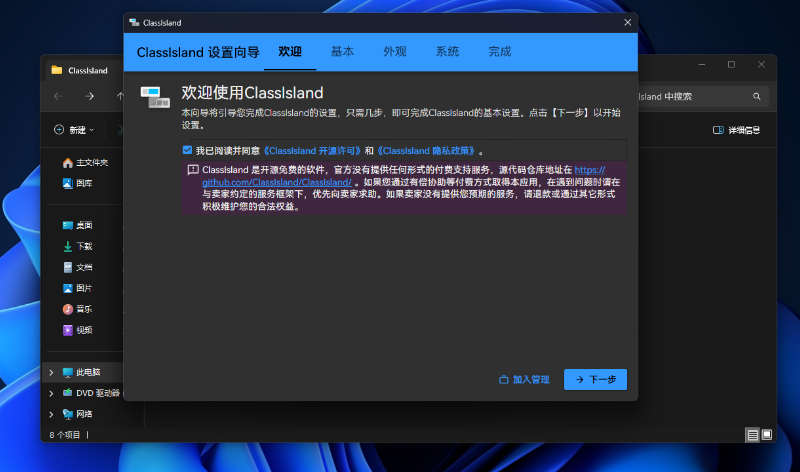Open the 新建 dropdown in File Explorer
The height and width of the screenshot is (472, 800).
[74, 130]
